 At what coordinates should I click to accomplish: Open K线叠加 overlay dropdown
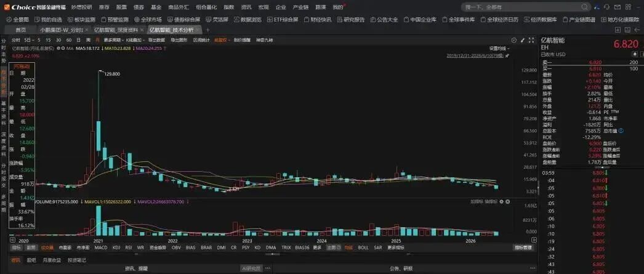[x=134, y=40]
